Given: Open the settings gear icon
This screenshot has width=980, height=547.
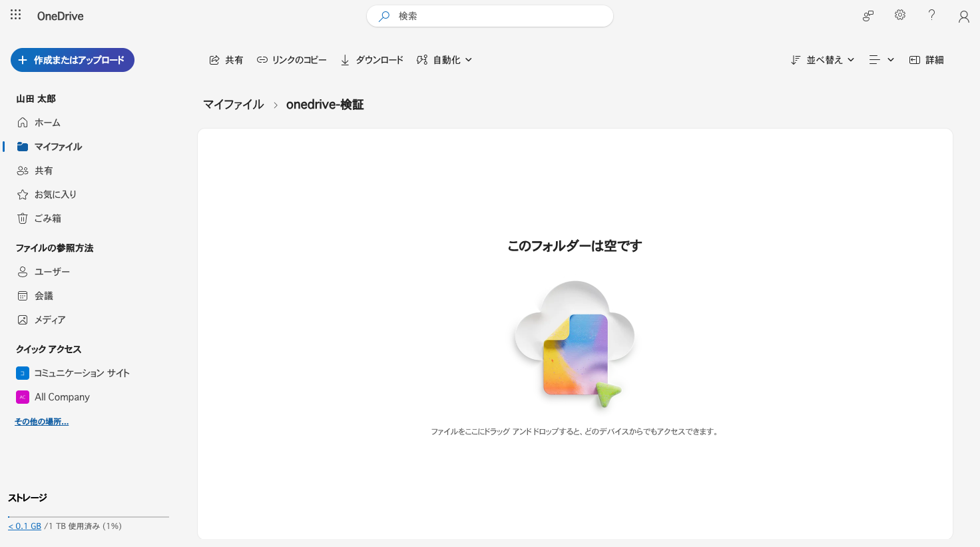Looking at the screenshot, I should point(900,15).
